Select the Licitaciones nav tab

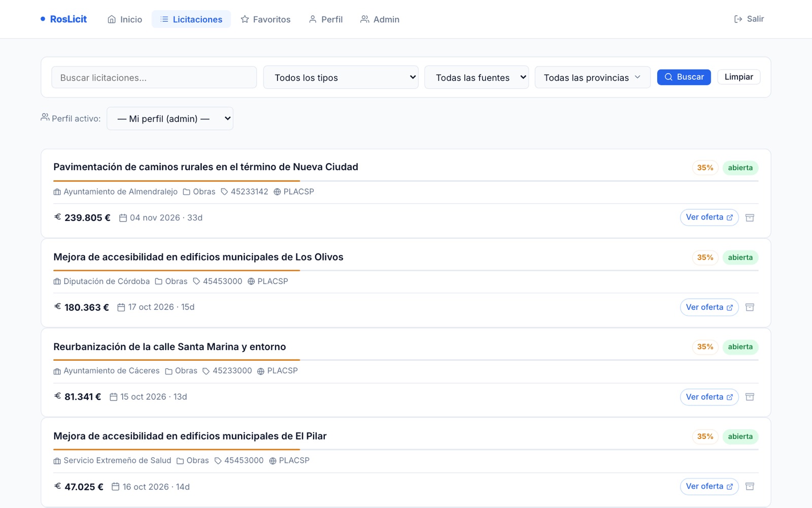click(191, 19)
